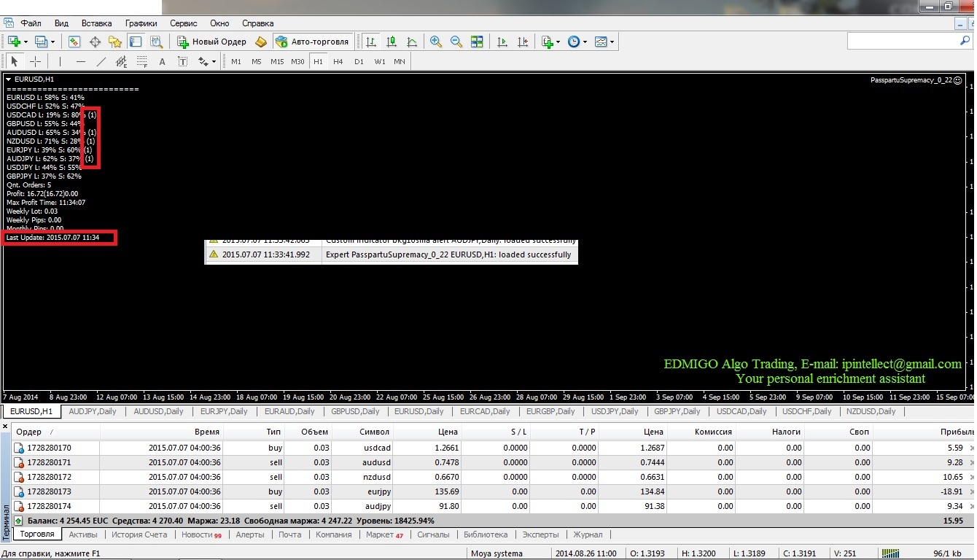977x560 pixels.
Task: Open the Profiles dropdown arrow
Action: [52, 42]
